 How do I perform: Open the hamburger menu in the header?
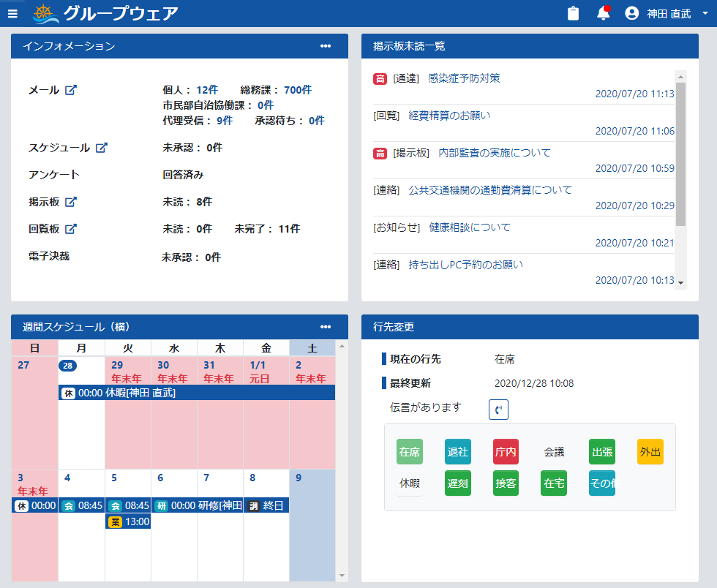click(x=12, y=13)
